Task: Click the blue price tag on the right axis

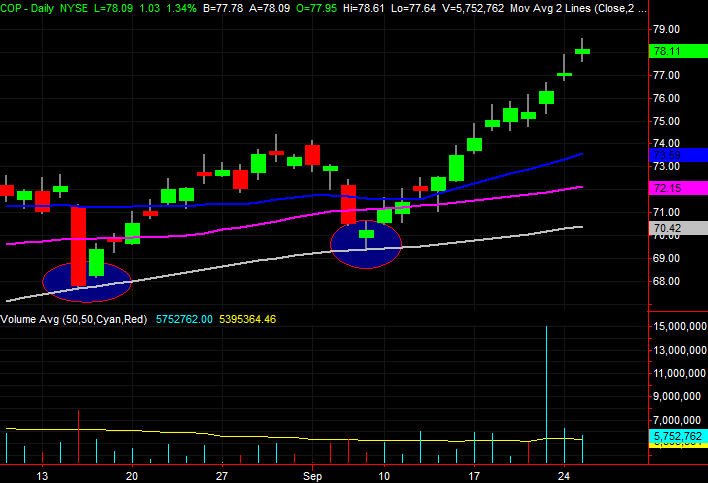Action: pos(667,155)
